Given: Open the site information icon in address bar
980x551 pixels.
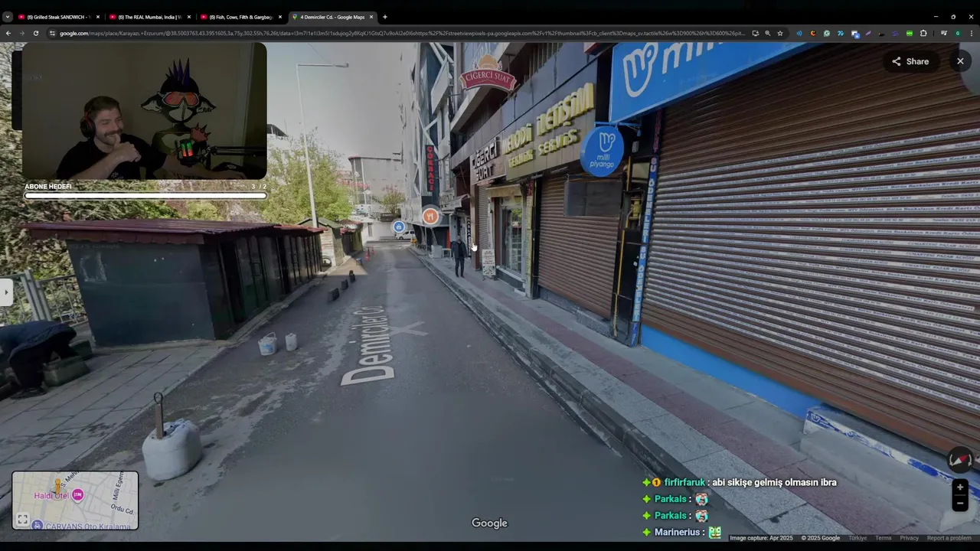Looking at the screenshot, I should click(52, 33).
